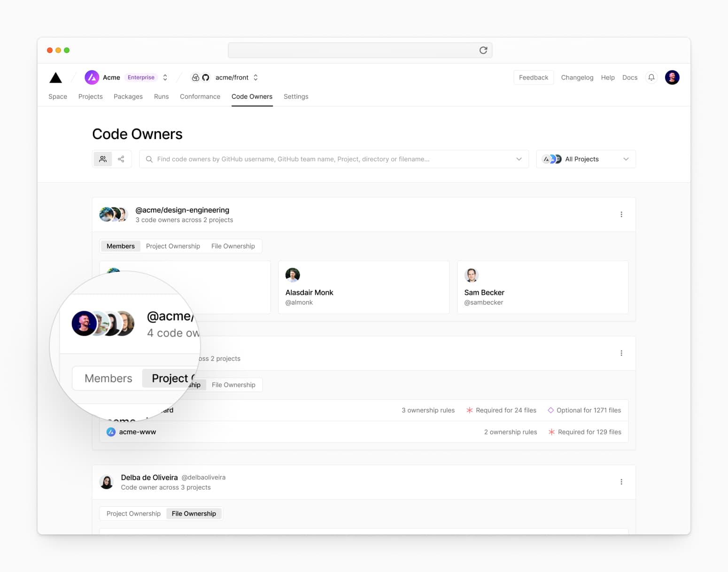This screenshot has height=572, width=728.
Task: Focus the find code owners search field
Action: coord(329,159)
